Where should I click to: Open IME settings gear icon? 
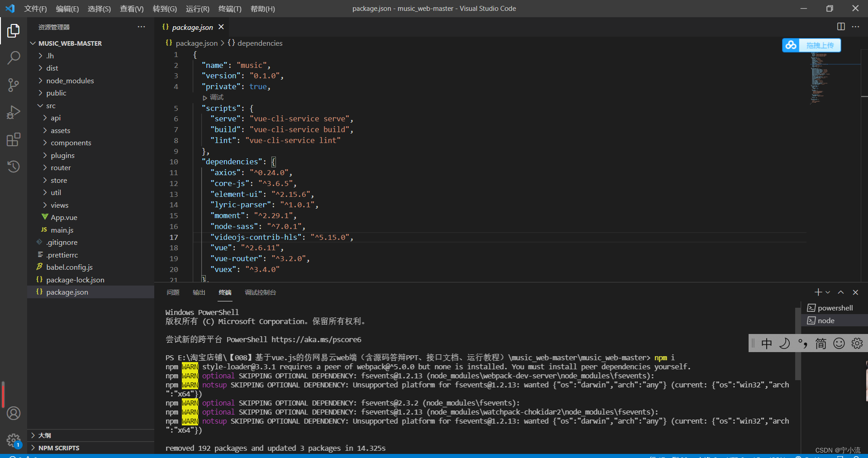(x=857, y=343)
